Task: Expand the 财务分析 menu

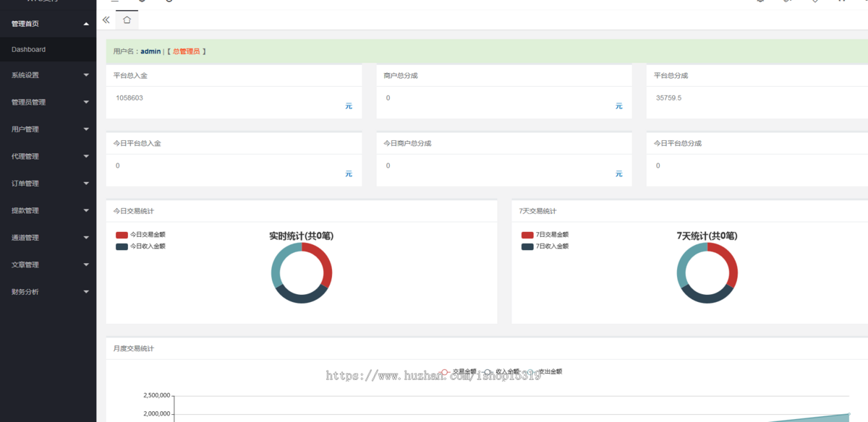Action: point(48,292)
